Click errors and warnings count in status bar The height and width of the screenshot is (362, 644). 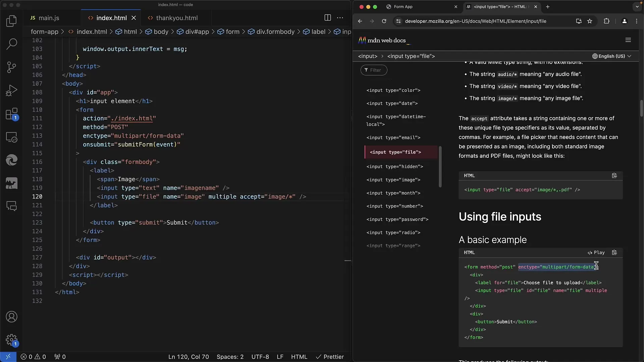33,357
